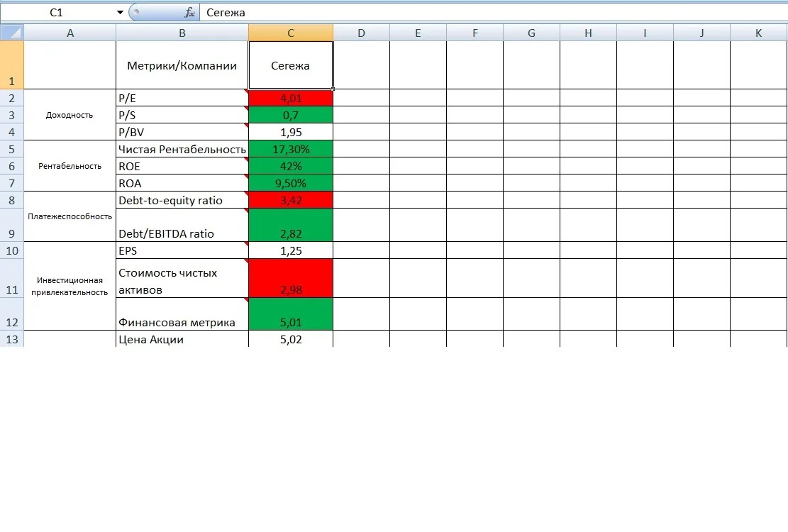The width and height of the screenshot is (788, 532).
Task: Click the Select All corner button
Action: (12, 33)
